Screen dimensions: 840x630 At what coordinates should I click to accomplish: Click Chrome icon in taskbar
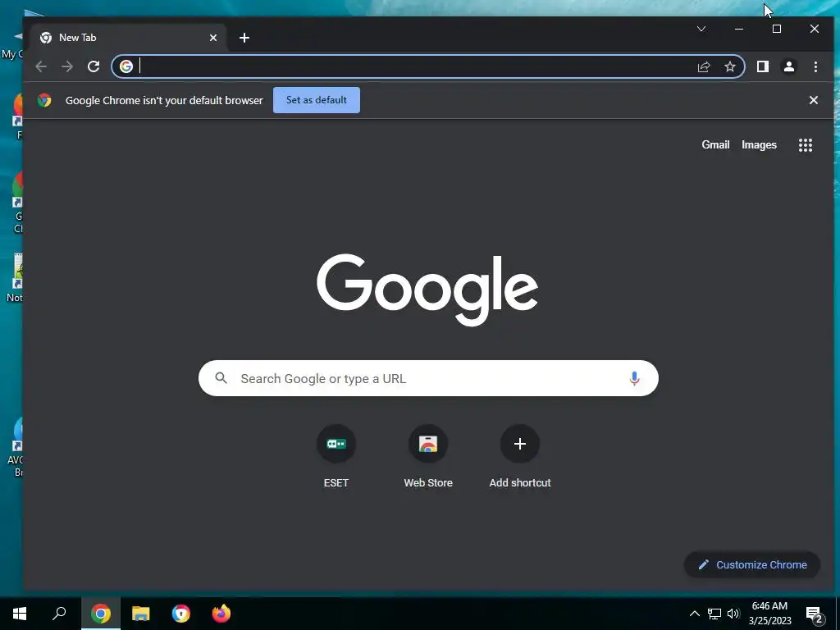(101, 614)
